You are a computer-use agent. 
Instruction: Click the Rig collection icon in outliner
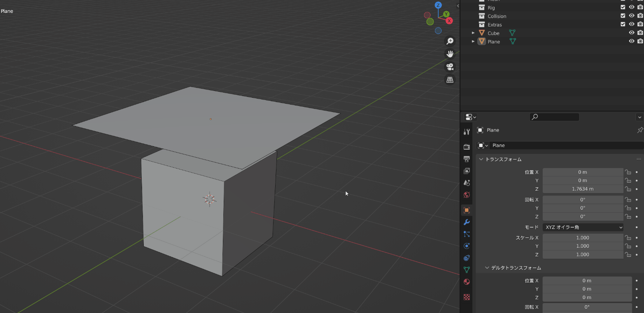[x=482, y=8]
